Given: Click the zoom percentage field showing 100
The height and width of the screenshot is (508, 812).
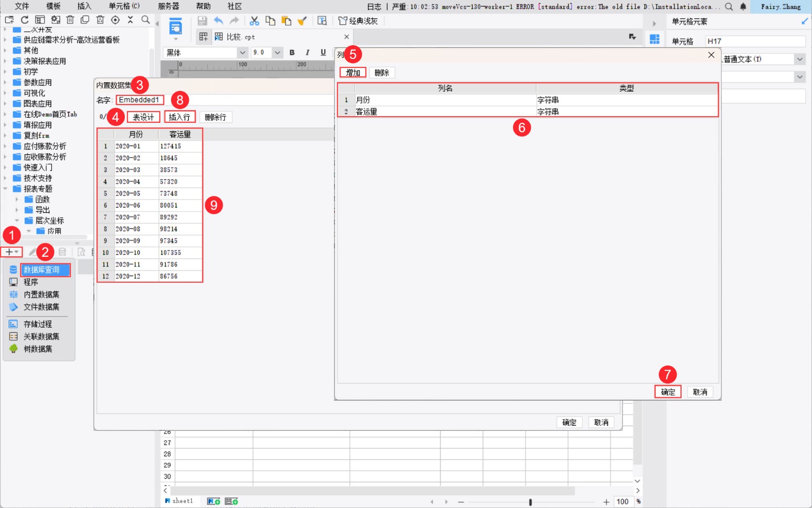Looking at the screenshot, I should click(x=623, y=502).
